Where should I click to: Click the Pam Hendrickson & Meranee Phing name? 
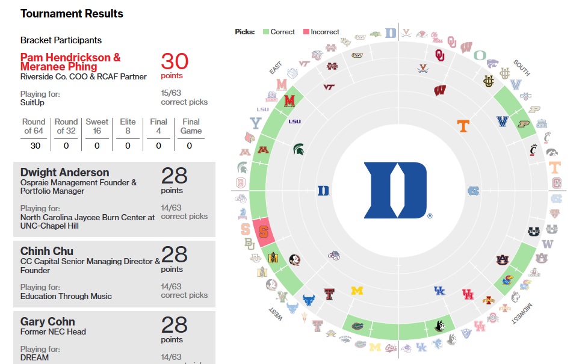click(x=70, y=62)
